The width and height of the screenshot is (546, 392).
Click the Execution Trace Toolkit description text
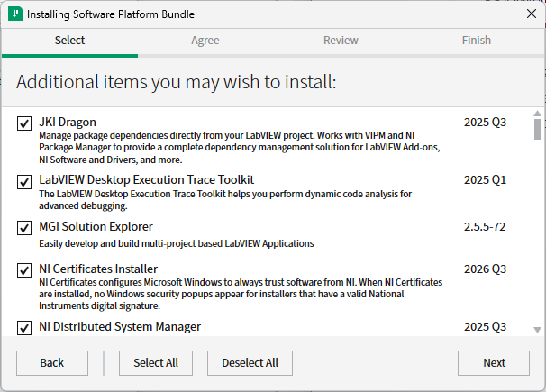coord(225,200)
